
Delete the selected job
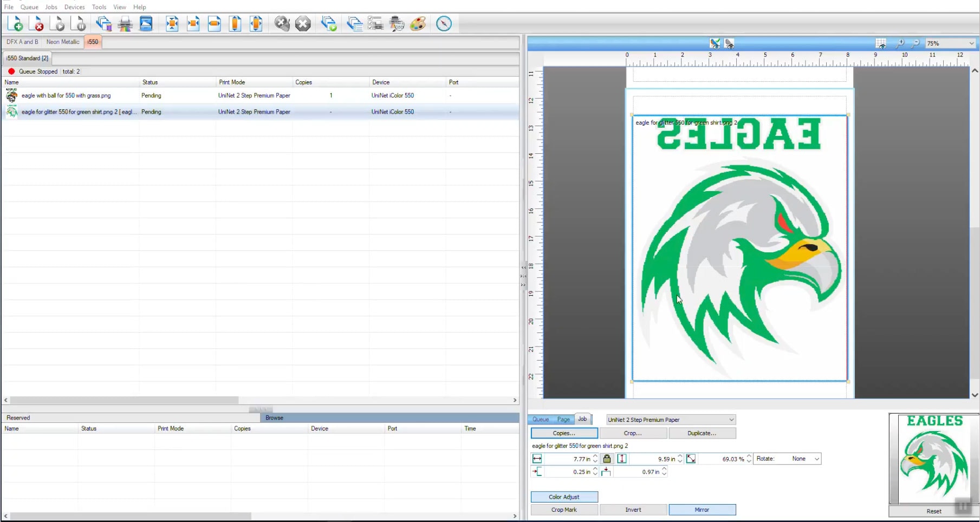pyautogui.click(x=37, y=23)
